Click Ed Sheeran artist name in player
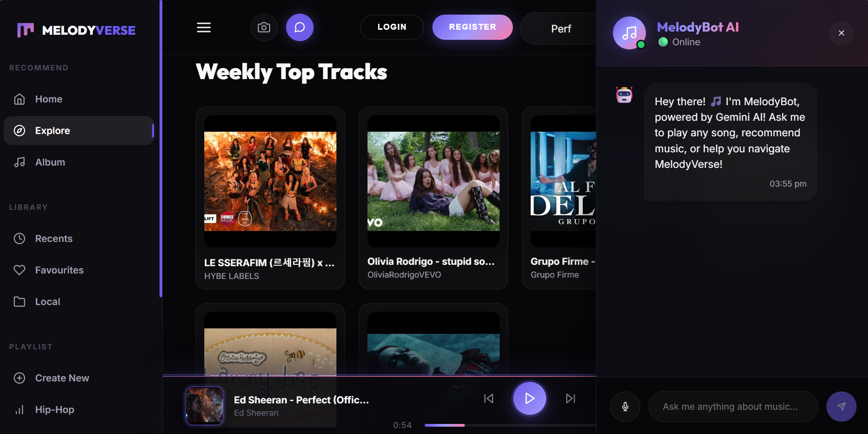The image size is (868, 434). point(256,413)
